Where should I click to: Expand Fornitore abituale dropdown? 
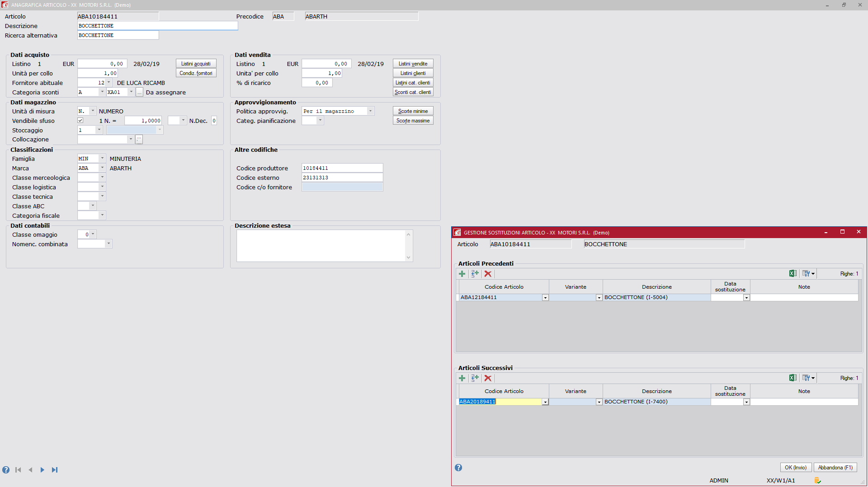click(x=108, y=83)
